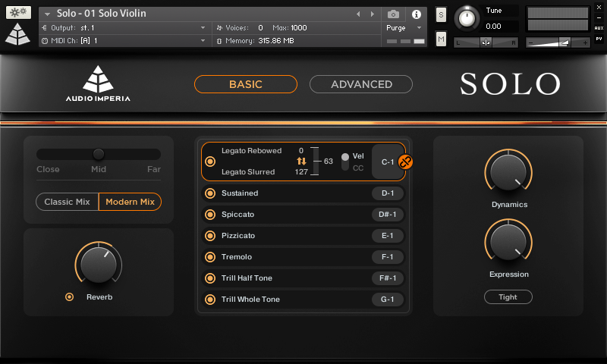Image resolution: width=607 pixels, height=364 pixels.
Task: Solo the instrument with the S button
Action: [x=441, y=15]
